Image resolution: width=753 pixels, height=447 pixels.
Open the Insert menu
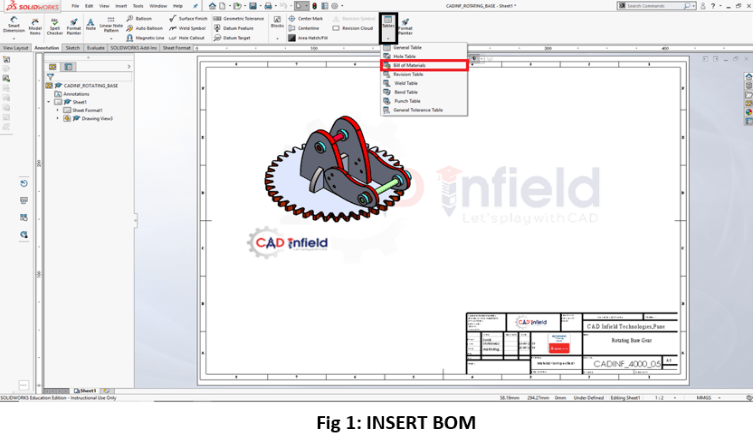click(121, 6)
